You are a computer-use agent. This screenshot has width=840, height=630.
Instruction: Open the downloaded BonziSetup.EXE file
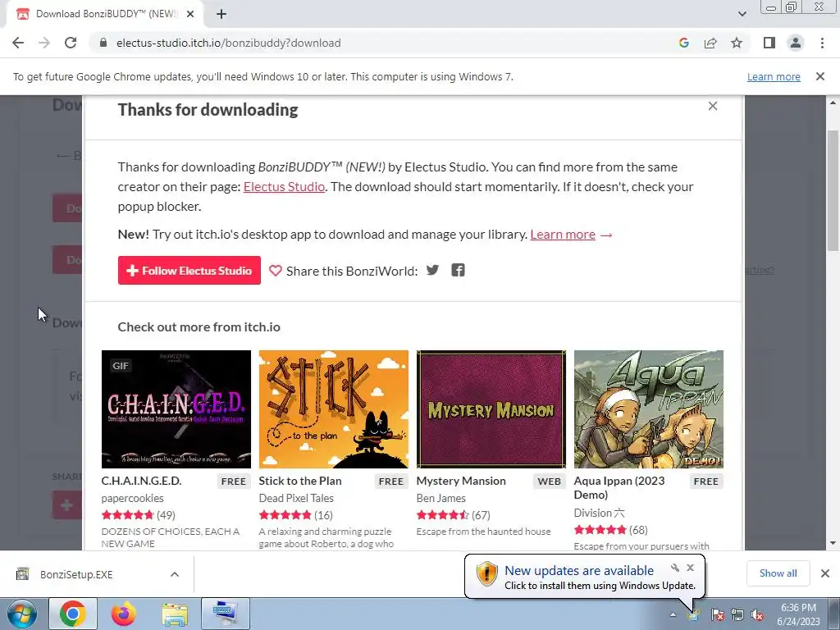pos(76,574)
